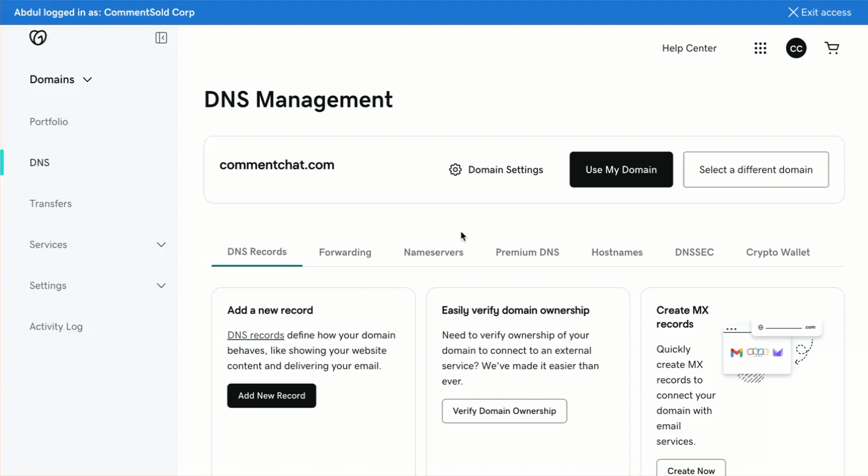Image resolution: width=868 pixels, height=476 pixels.
Task: Click the Use My Domain button
Action: click(x=621, y=170)
